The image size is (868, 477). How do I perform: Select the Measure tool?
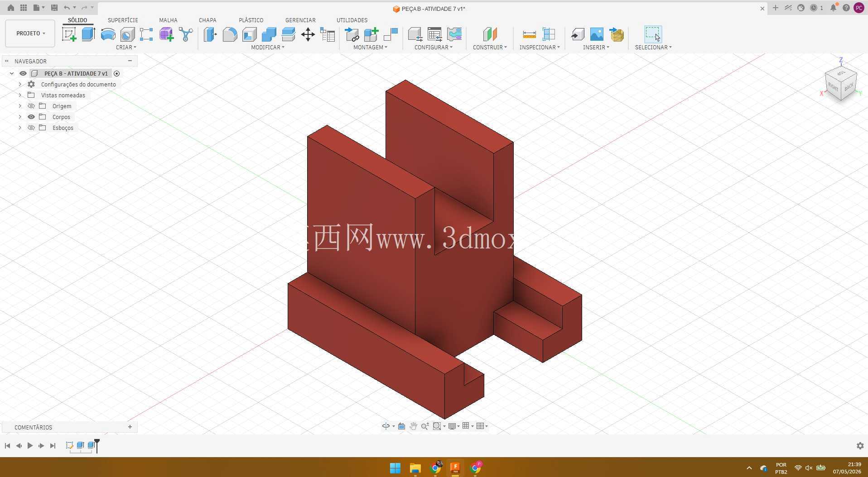(529, 34)
